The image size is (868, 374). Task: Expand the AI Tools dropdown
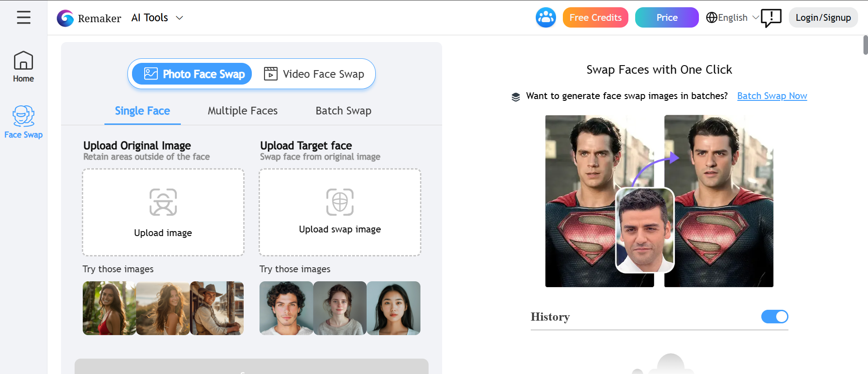pyautogui.click(x=157, y=18)
